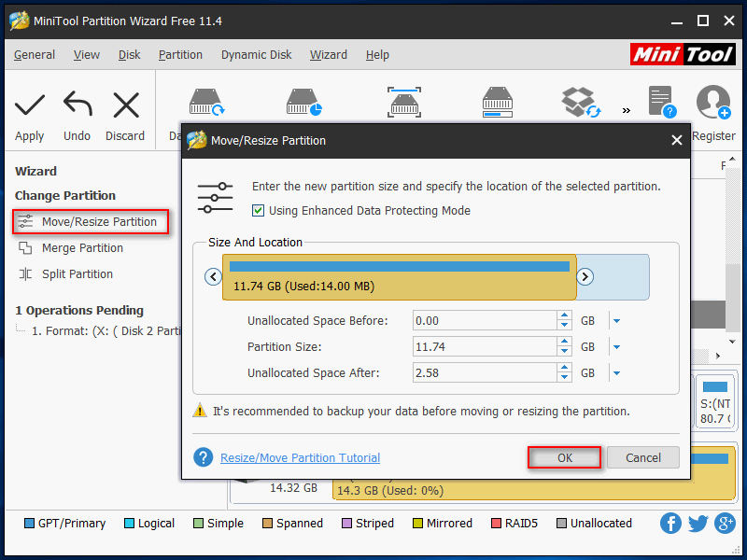747x560 pixels.
Task: Open the View menu
Action: pyautogui.click(x=86, y=55)
